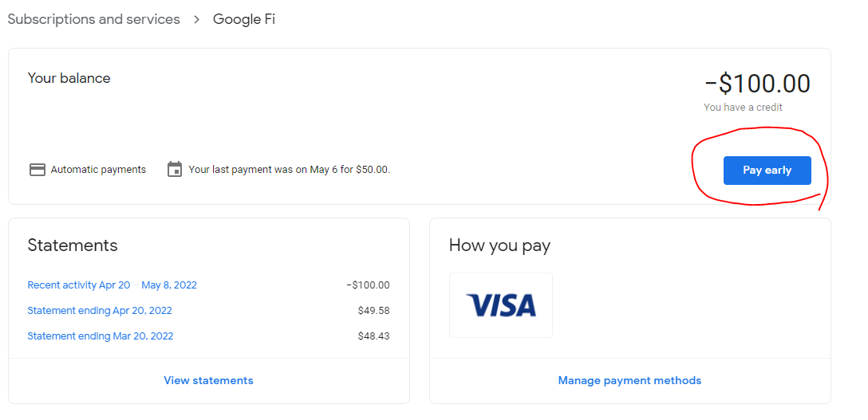Click the Google Fi breadcrumb
Image resolution: width=868 pixels, height=420 pixels.
244,19
